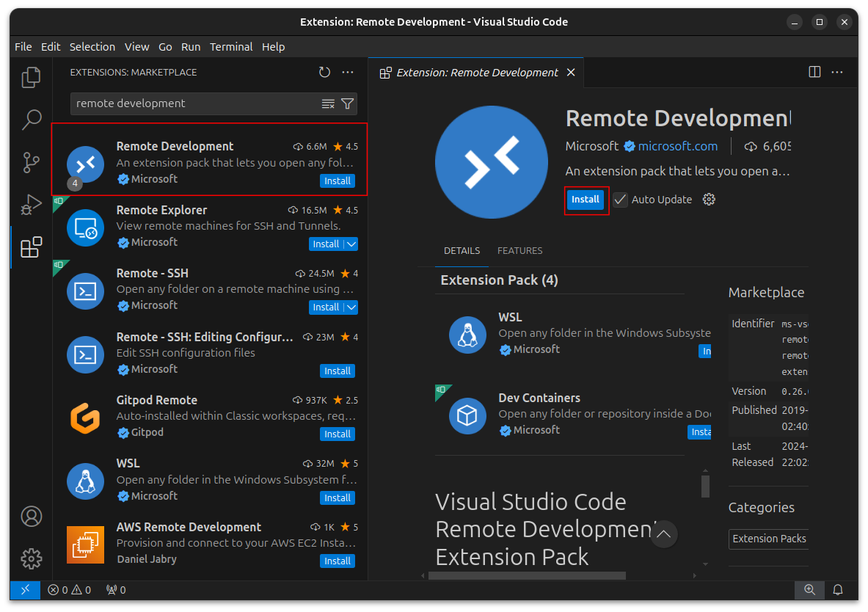Viewport: 868px width, 612px height.
Task: Click the Gitpod Remote extension icon
Action: [85, 418]
